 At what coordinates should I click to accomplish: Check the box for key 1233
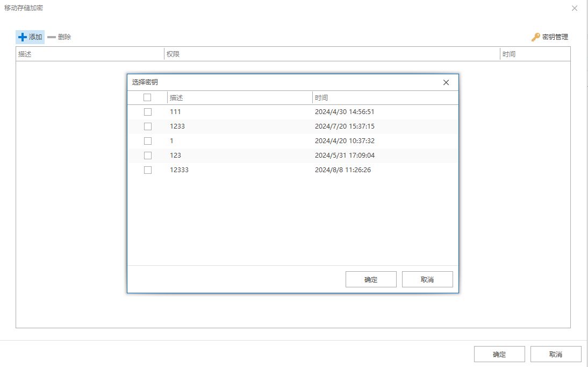148,126
